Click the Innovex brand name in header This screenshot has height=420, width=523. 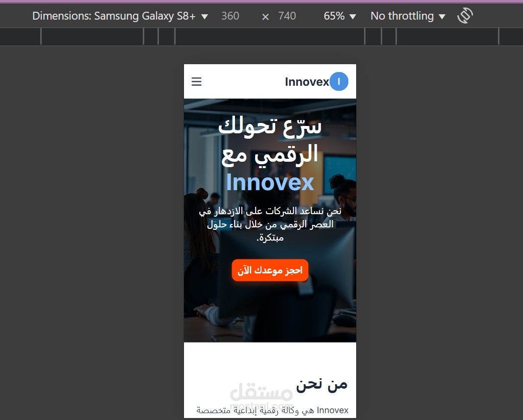(x=307, y=82)
